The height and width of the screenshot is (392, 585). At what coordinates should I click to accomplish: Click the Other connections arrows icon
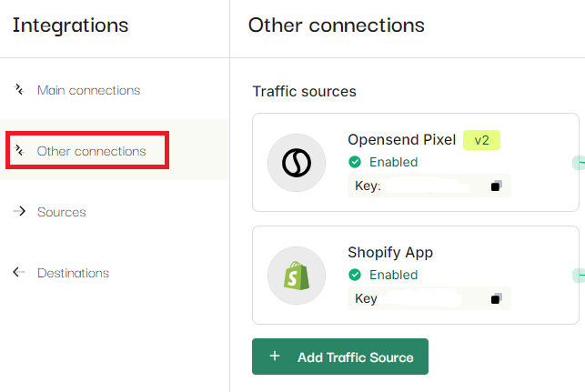(19, 150)
